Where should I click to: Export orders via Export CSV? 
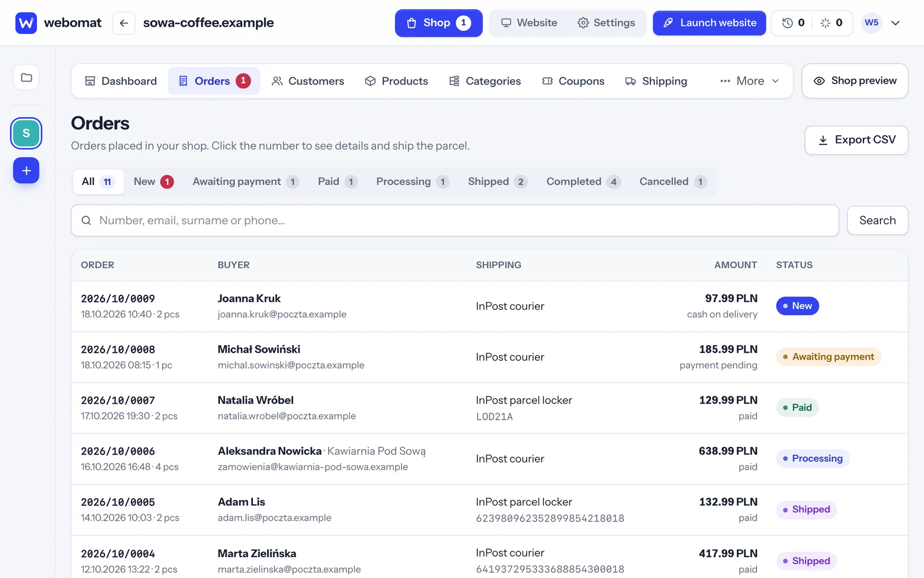pos(856,140)
